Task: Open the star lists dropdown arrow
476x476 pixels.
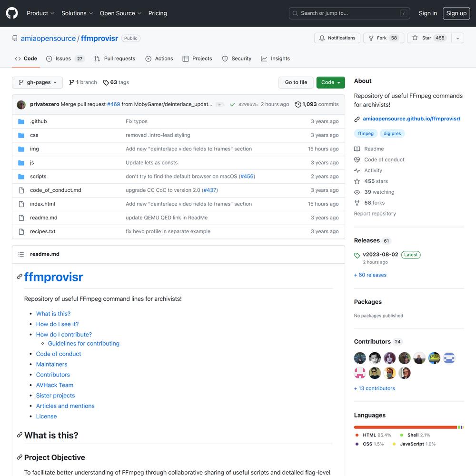Action: tap(457, 38)
